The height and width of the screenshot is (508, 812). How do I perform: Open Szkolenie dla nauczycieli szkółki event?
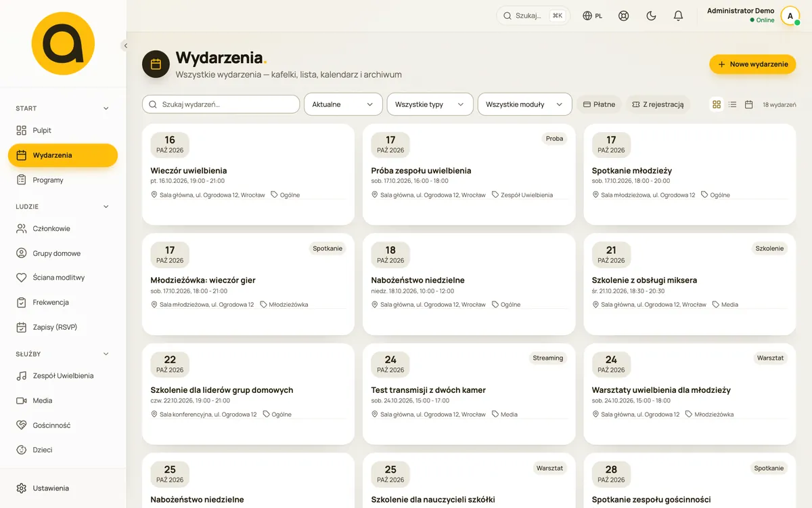coord(469,480)
